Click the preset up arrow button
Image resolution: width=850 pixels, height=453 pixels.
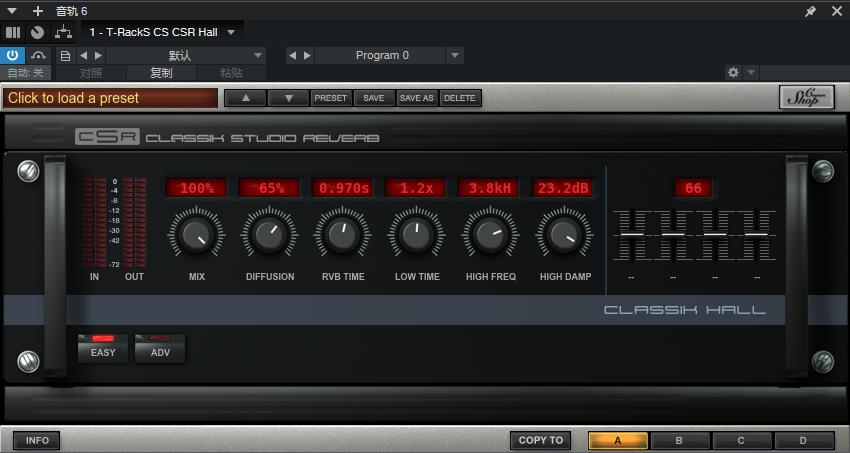[x=246, y=98]
